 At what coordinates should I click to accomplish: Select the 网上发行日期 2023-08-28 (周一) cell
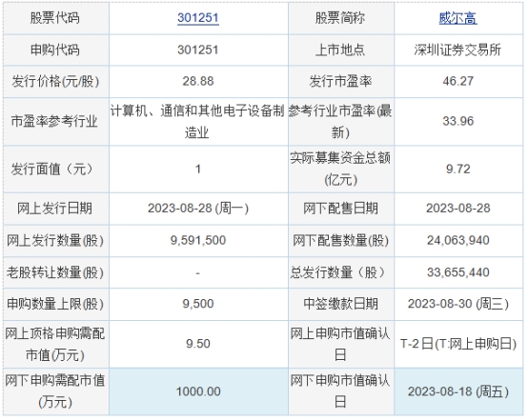coord(198,209)
